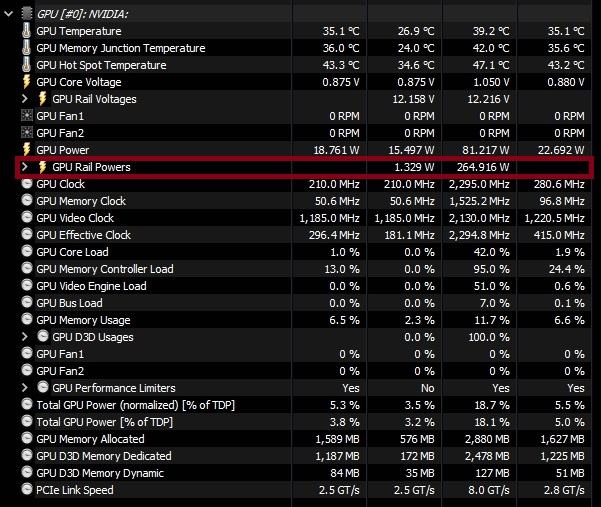Click the GPU Core Voltage lightning icon
The width and height of the screenshot is (601, 507).
tap(26, 82)
